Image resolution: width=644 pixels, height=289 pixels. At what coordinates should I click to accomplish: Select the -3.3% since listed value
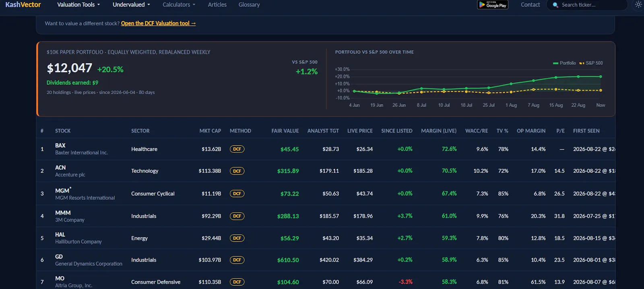(x=405, y=282)
